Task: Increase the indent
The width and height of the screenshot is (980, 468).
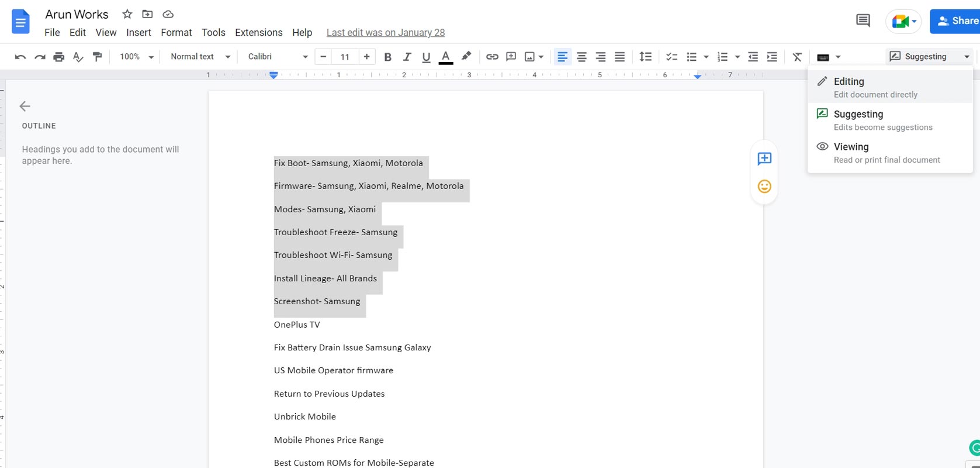Action: pyautogui.click(x=772, y=57)
